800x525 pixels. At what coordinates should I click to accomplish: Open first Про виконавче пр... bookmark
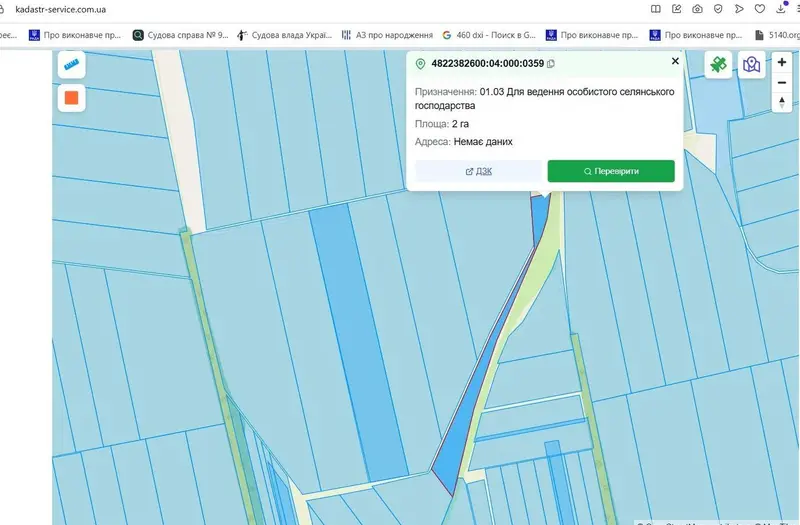coord(75,35)
